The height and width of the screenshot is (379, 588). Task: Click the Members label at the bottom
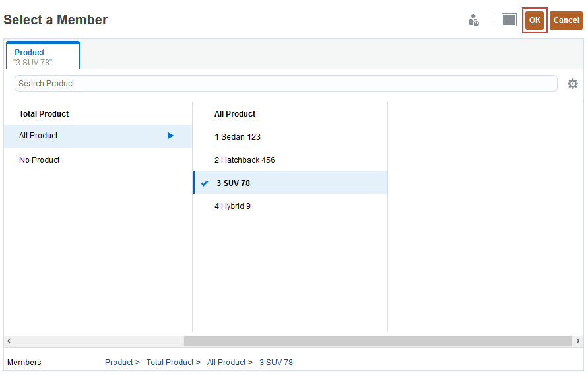click(24, 363)
